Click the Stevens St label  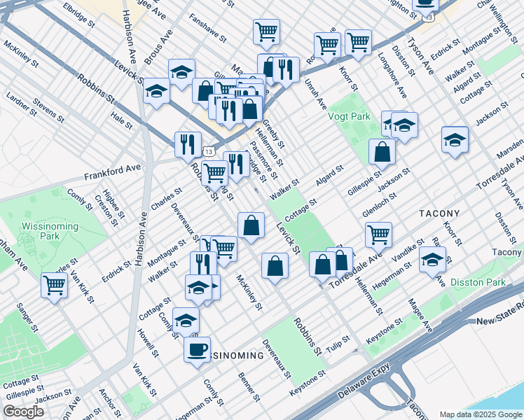point(48,111)
